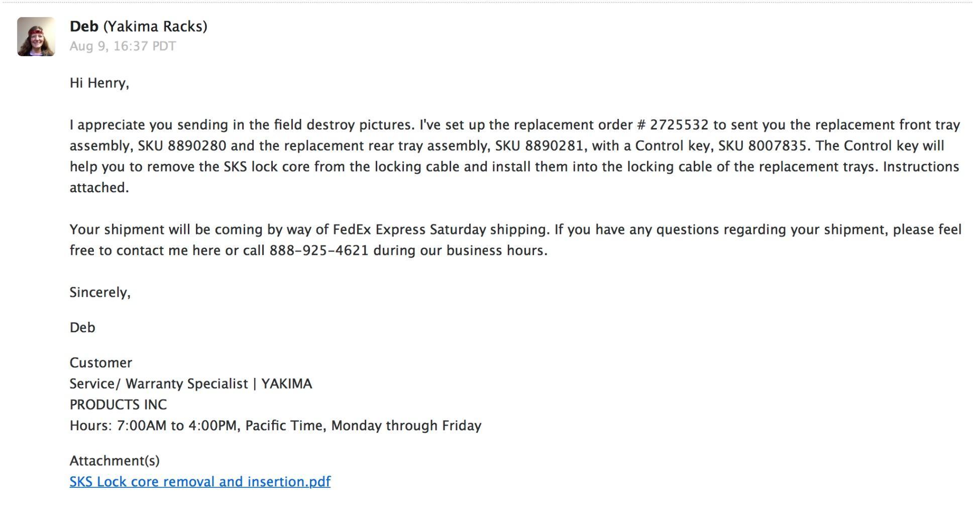Click SKU 8890281 in the message
980x514 pixels.
click(x=539, y=146)
